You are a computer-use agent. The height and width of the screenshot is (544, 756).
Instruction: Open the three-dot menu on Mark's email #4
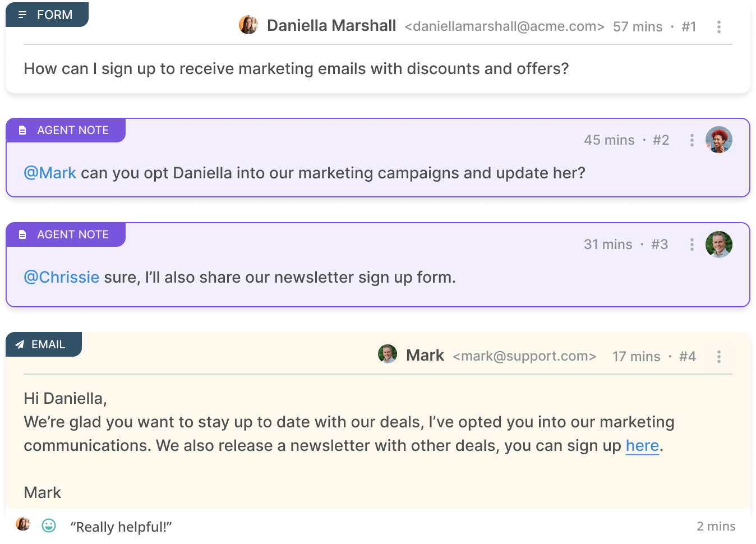pyautogui.click(x=718, y=357)
